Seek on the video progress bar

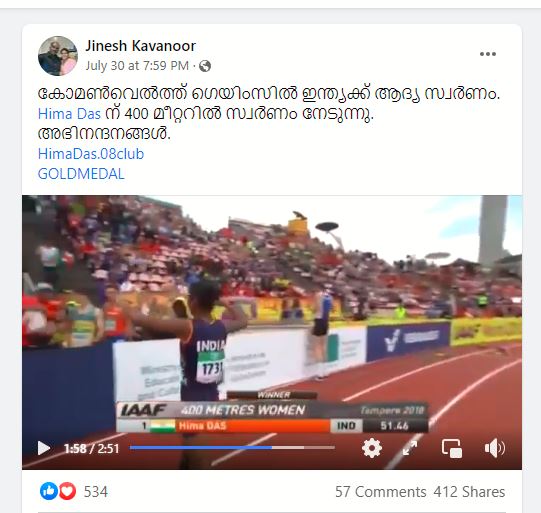point(232,447)
